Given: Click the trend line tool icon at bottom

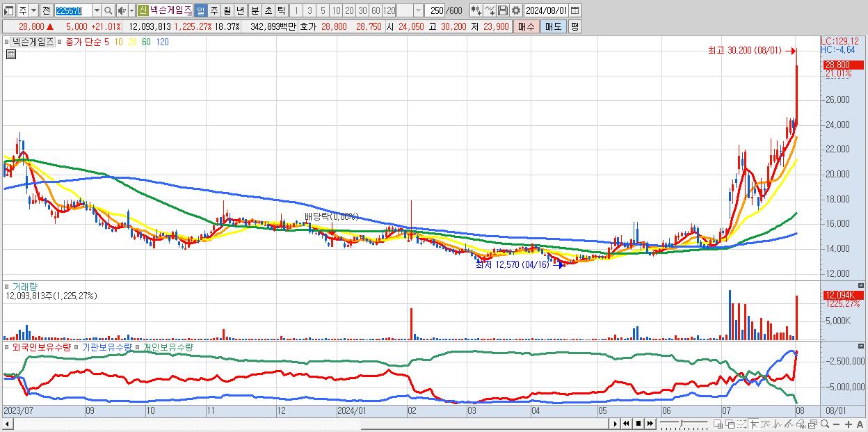Looking at the screenshot, I should point(766,424).
